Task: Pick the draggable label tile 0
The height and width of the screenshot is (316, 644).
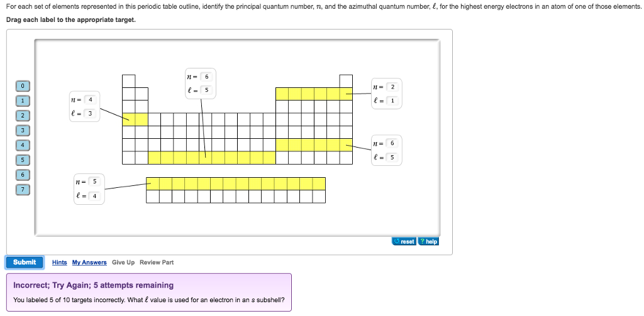Action: click(x=23, y=86)
